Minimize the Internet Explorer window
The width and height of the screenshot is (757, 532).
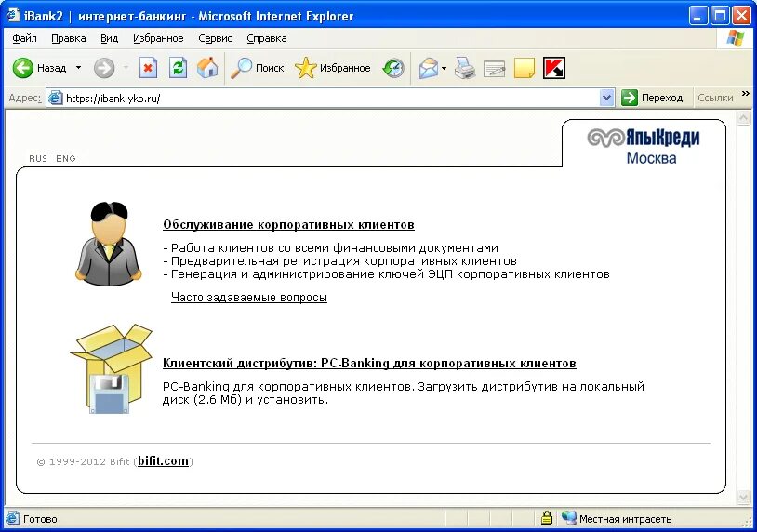click(698, 16)
